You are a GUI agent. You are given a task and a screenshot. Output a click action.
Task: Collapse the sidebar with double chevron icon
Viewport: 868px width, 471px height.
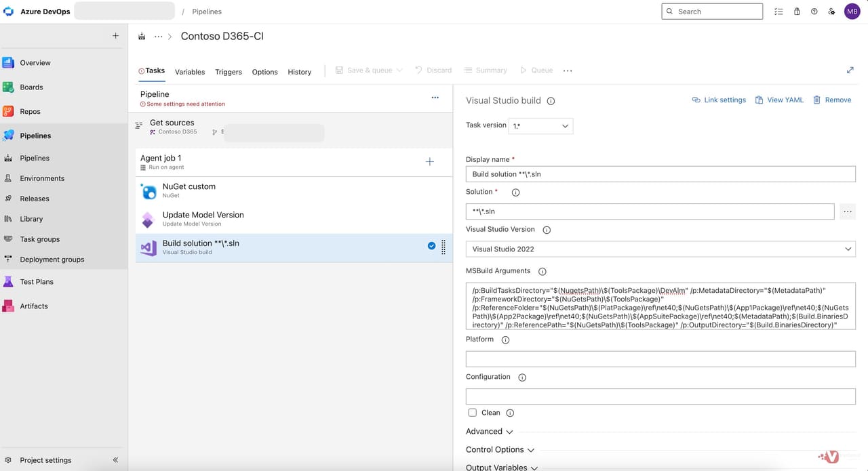click(x=115, y=460)
